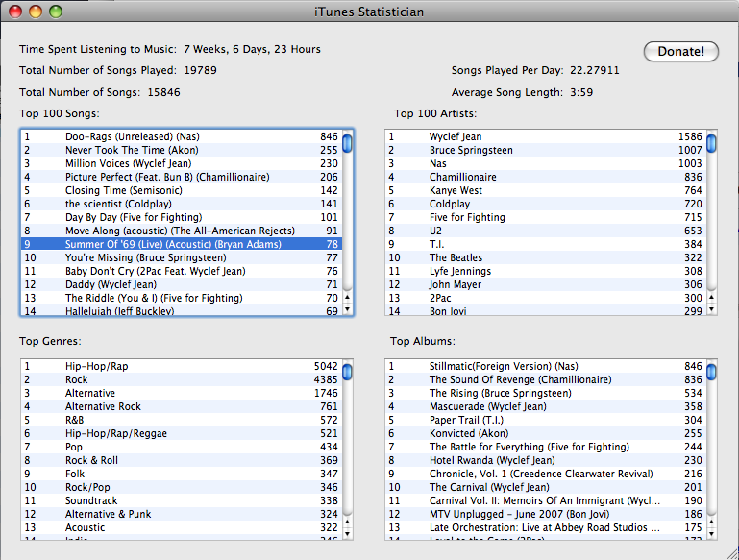Select genre Hip-Hop/Rap with 5042 plays
The width and height of the screenshot is (739, 560).
point(182,366)
